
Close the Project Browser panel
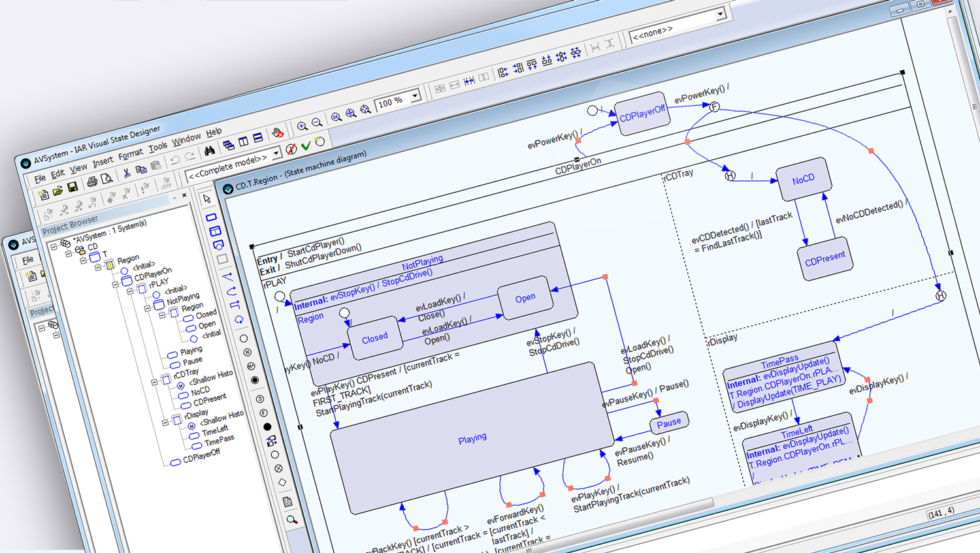[x=184, y=195]
